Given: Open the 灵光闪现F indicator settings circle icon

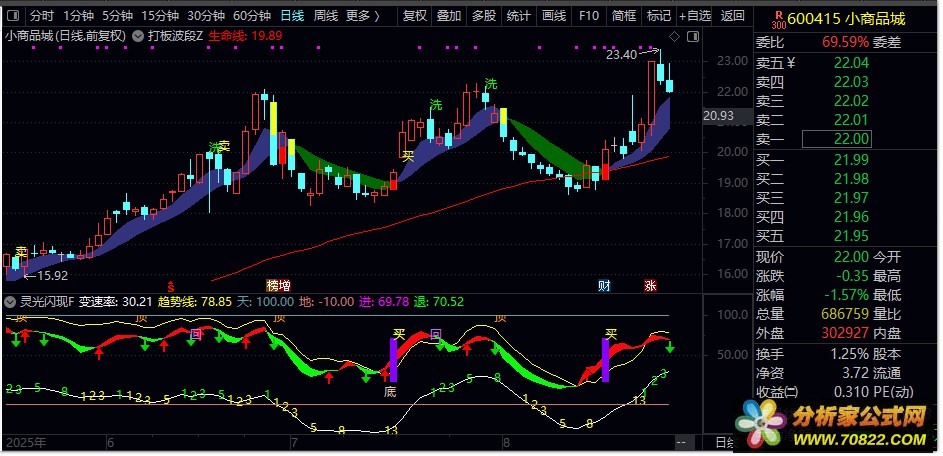Looking at the screenshot, I should coord(11,301).
